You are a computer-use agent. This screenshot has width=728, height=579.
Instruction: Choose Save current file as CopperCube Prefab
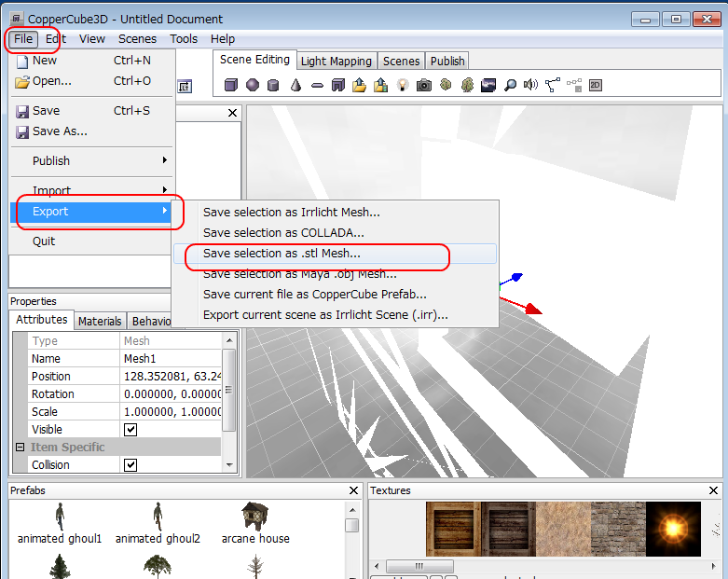pyautogui.click(x=336, y=295)
